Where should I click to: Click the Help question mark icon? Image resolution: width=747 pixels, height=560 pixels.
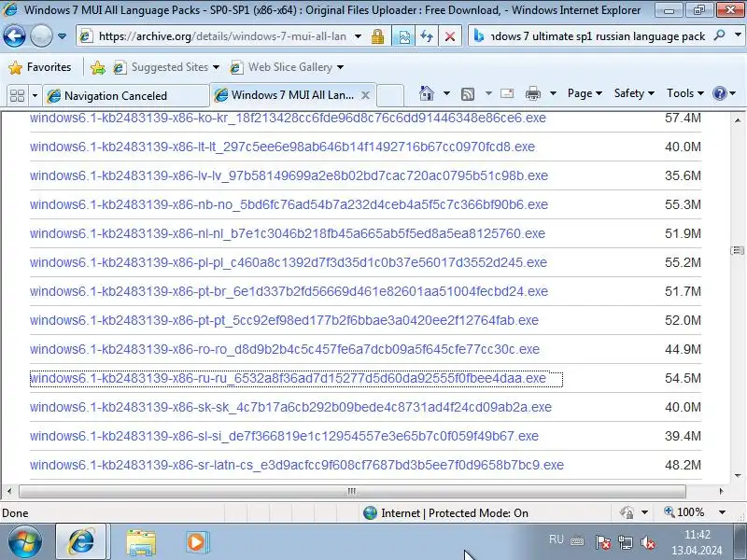719,93
